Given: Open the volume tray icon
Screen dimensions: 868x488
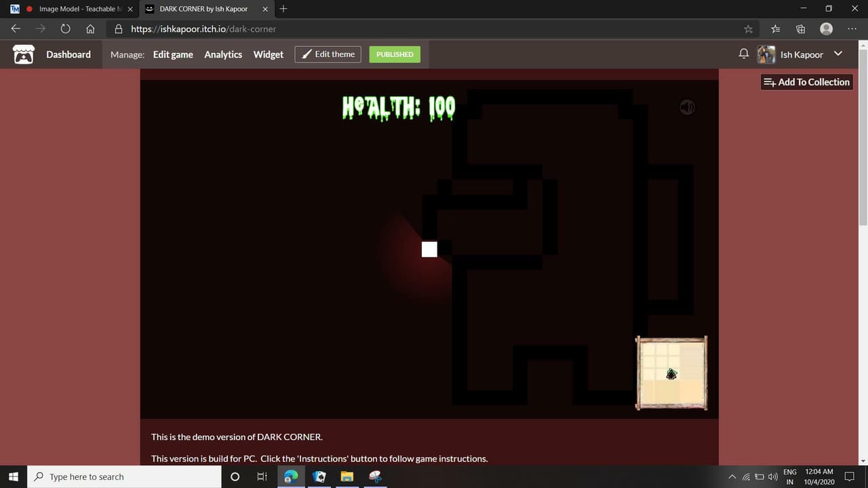Looking at the screenshot, I should (773, 477).
